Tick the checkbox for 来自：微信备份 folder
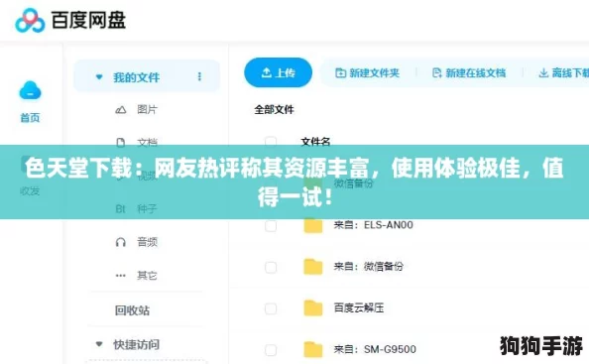 click(271, 268)
